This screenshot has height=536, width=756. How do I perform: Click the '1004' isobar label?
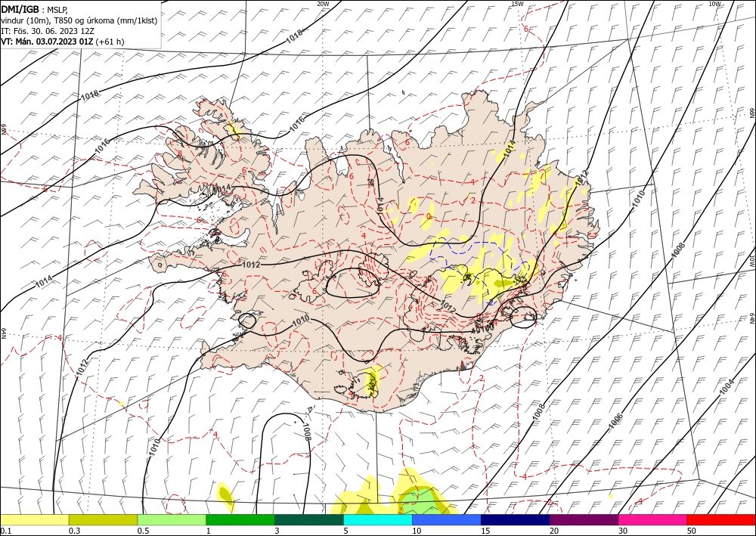tap(727, 388)
